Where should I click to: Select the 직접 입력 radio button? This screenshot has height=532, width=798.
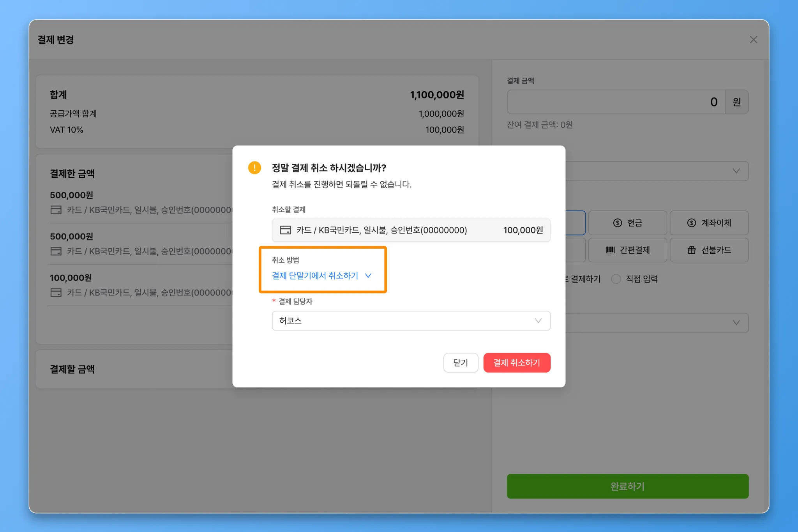[616, 279]
